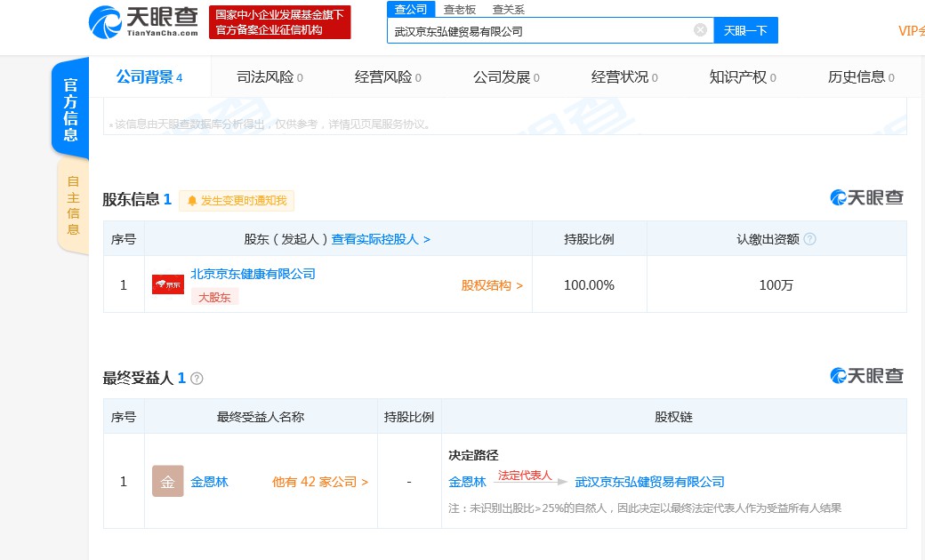Image resolution: width=925 pixels, height=560 pixels.
Task: Expand 股权结构 link
Action: click(491, 285)
